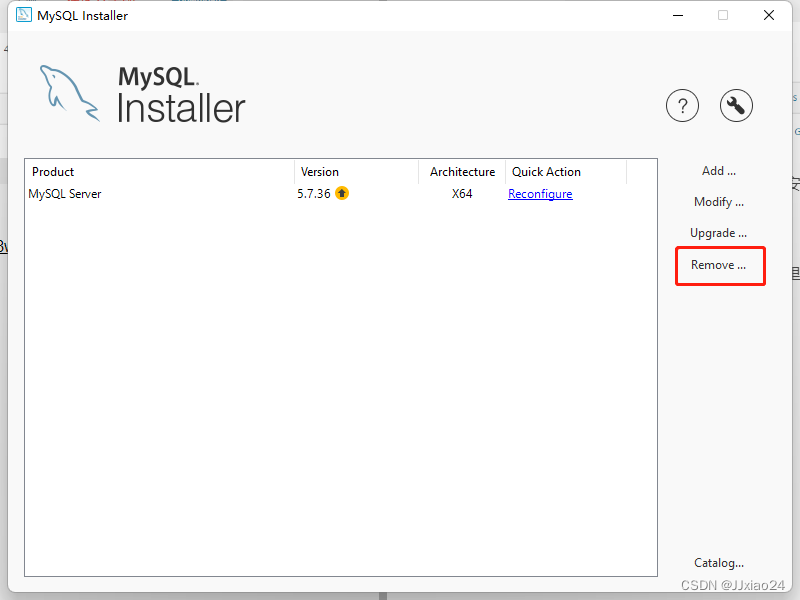This screenshot has height=600, width=800.
Task: Close the MySQL Installer window
Action: (x=769, y=15)
